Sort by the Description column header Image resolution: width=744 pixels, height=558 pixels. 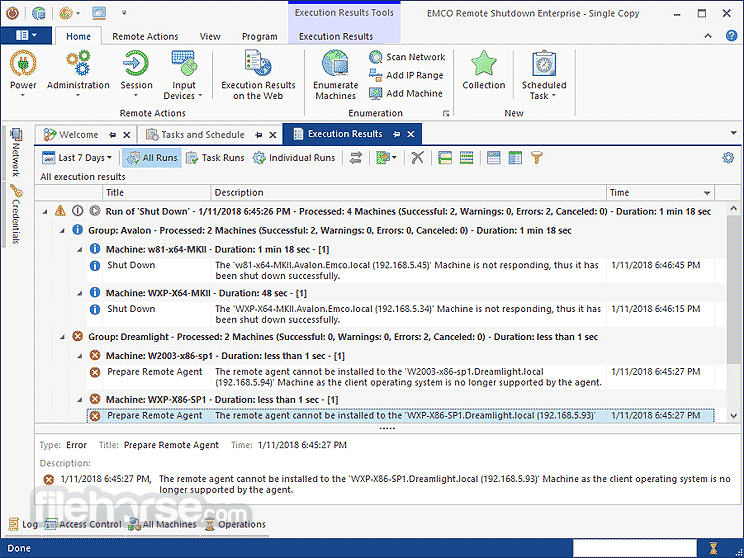coord(409,193)
